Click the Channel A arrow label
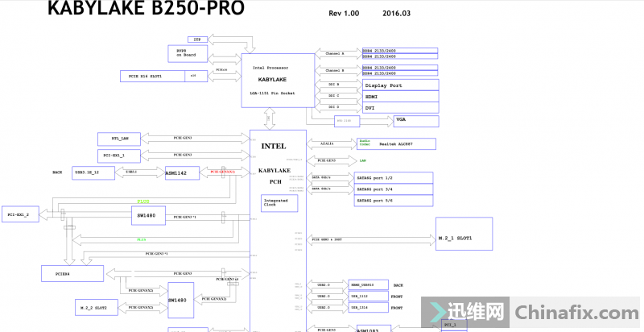Screen dimensions: 644x332 click(335, 53)
